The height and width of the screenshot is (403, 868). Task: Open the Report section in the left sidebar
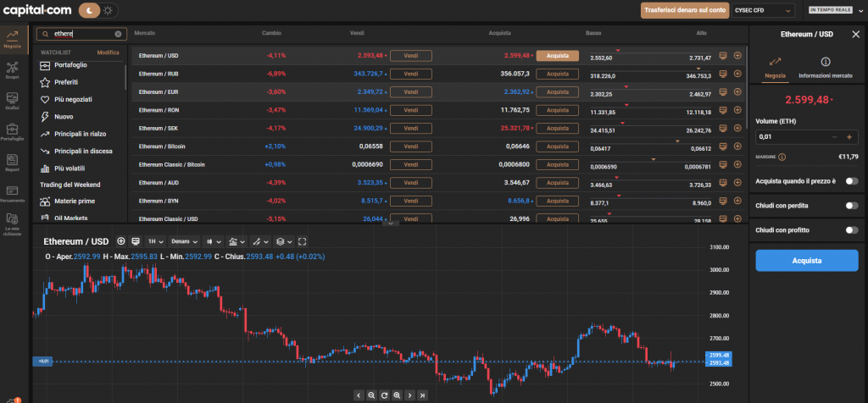point(12,163)
